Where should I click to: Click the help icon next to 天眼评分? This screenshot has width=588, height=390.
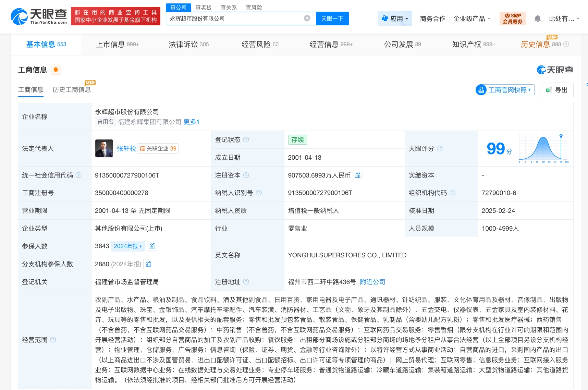440,149
